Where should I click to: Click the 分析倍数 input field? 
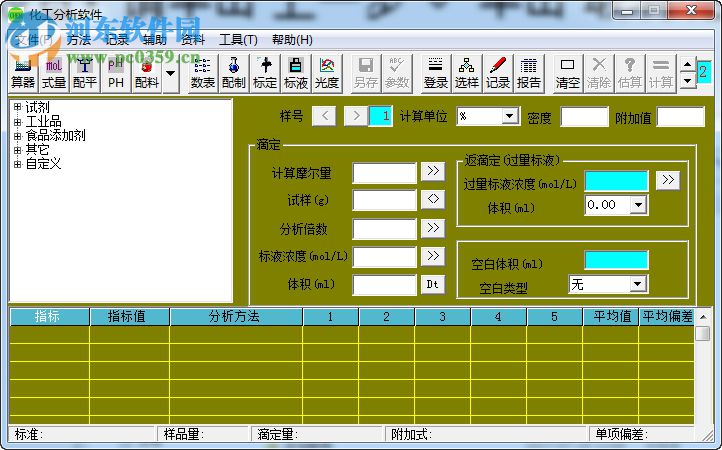click(x=384, y=229)
